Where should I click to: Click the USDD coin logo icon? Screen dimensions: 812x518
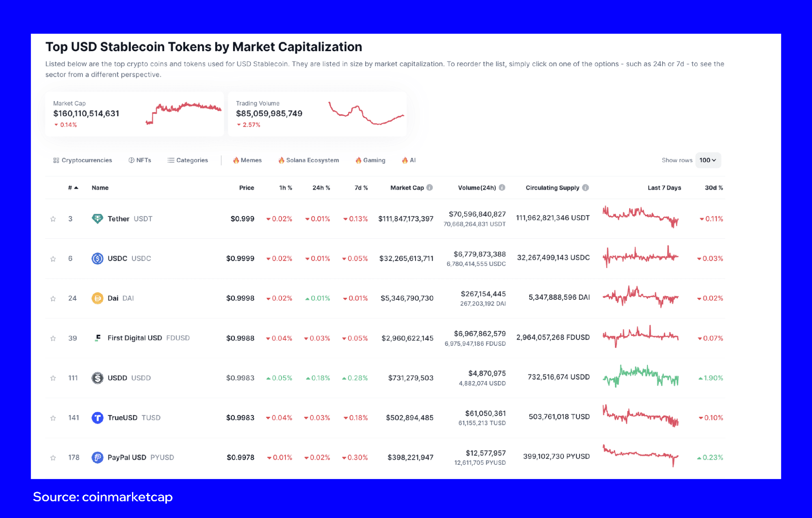[x=97, y=378]
